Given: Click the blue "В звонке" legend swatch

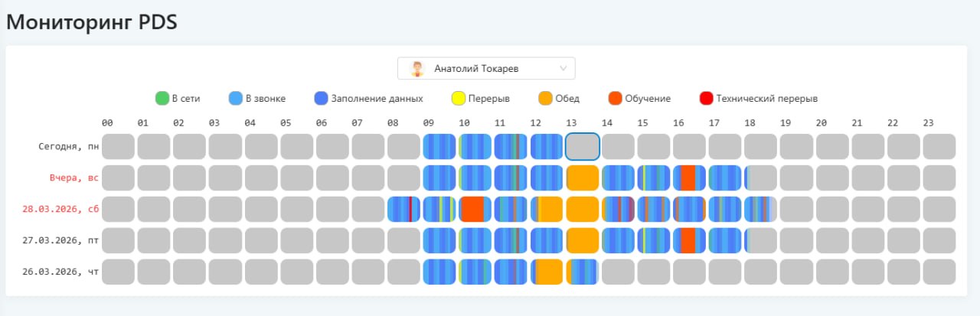Looking at the screenshot, I should 236,98.
